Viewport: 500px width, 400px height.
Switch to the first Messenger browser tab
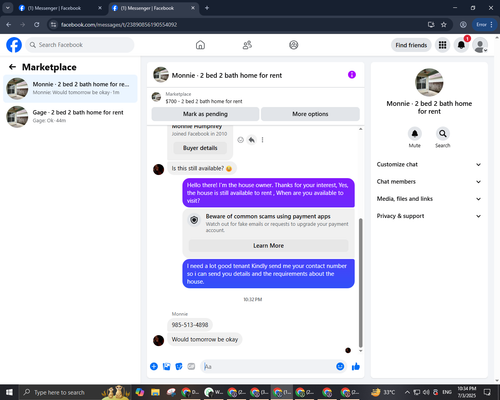pos(61,8)
